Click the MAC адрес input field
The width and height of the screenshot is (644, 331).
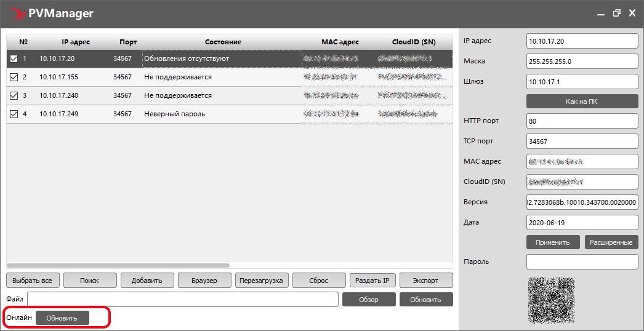[x=582, y=161]
